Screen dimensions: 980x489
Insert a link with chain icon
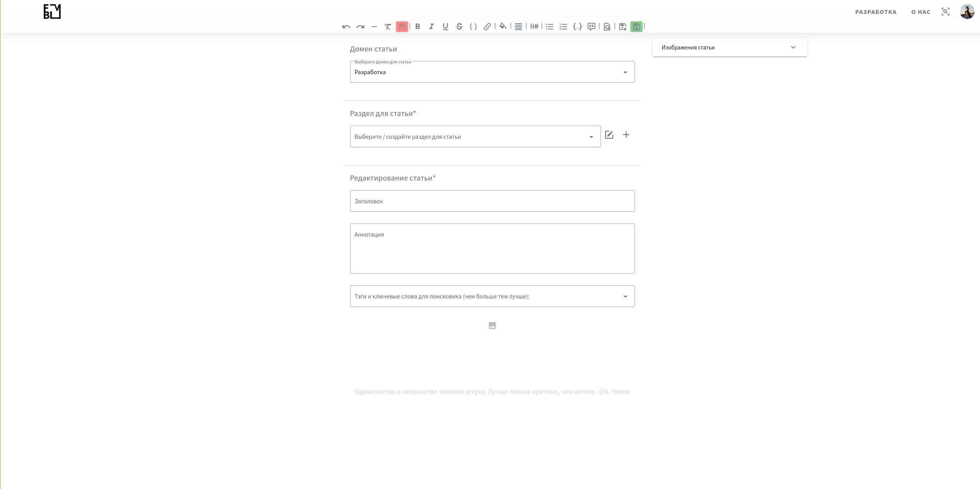pos(487,27)
